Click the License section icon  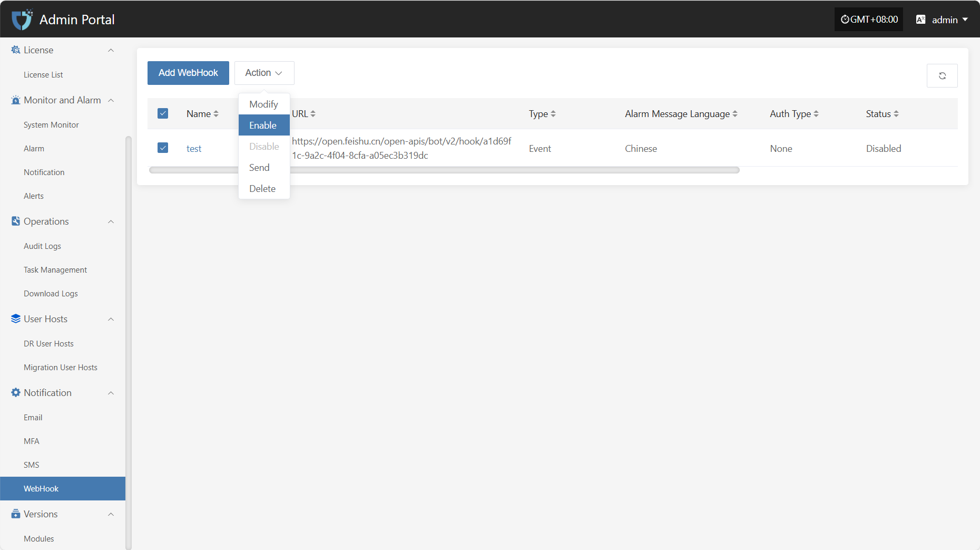pyautogui.click(x=16, y=50)
